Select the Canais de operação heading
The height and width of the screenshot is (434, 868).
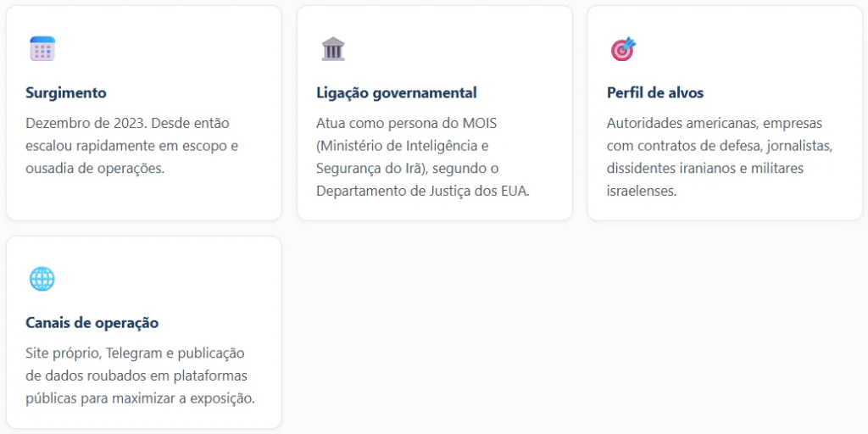(92, 323)
